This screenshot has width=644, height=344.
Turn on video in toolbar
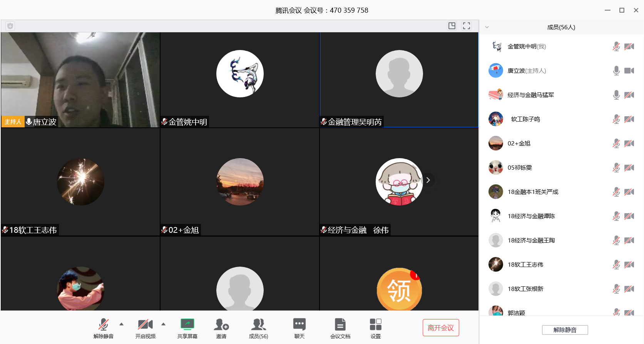145,328
